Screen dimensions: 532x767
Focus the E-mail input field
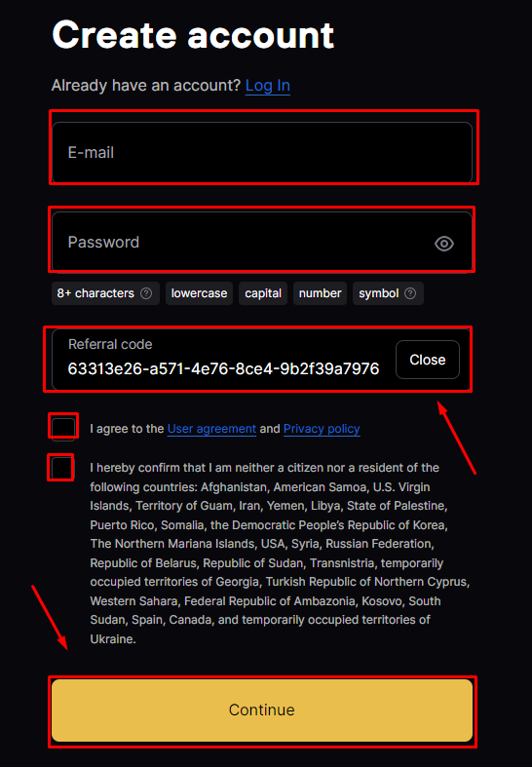point(262,153)
